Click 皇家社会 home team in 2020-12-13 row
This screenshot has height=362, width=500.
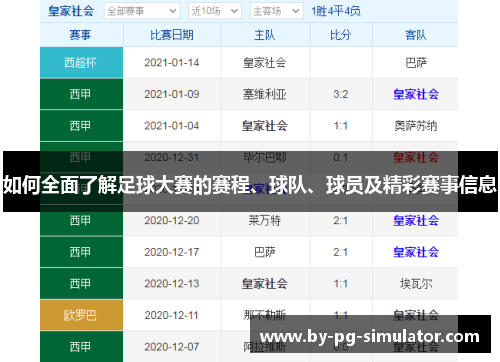tap(265, 284)
